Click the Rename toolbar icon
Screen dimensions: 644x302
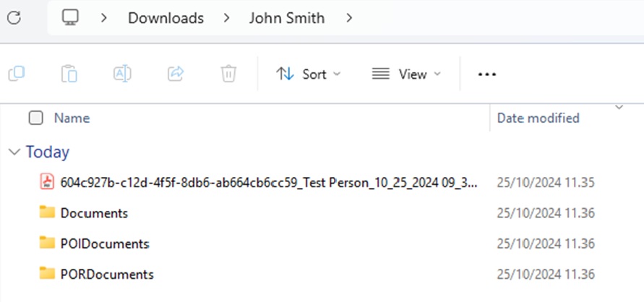click(122, 74)
